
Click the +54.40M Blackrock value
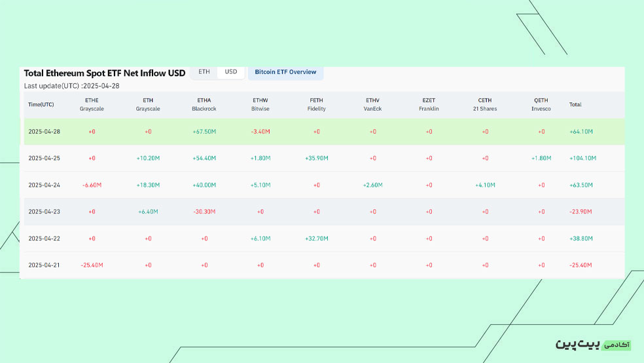tap(204, 159)
